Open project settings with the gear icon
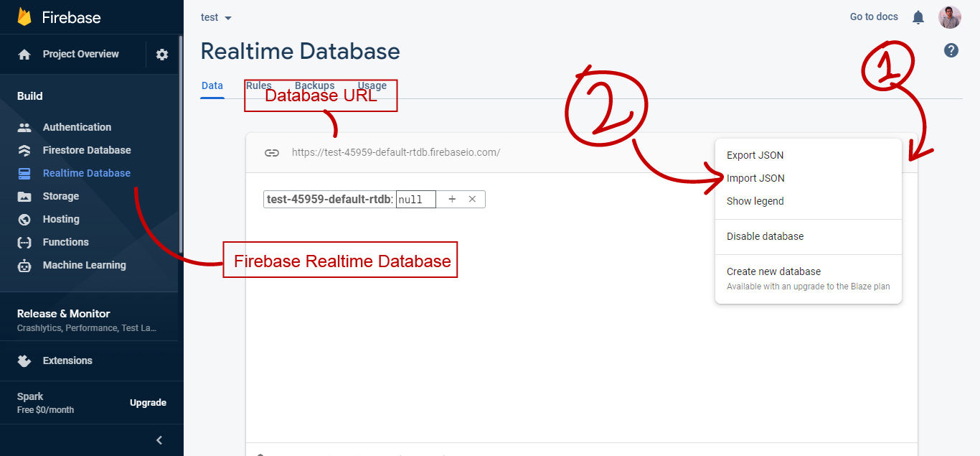Screen dimensions: 980x456 [162, 54]
